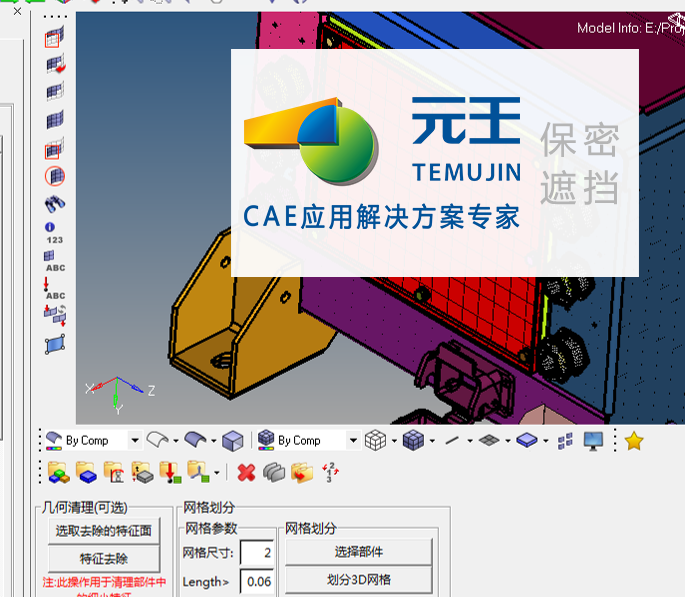
Task: Close the left side panel
Action: coord(17,11)
